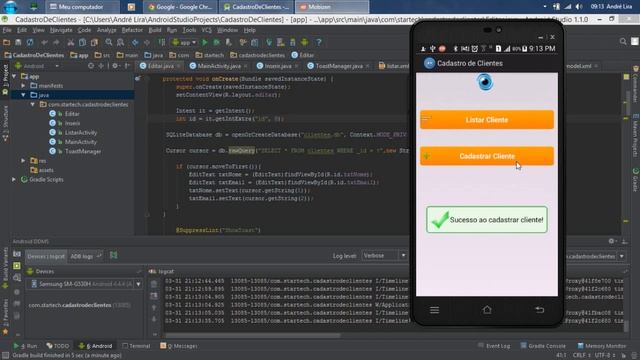Image resolution: width=640 pixels, height=360 pixels.
Task: Collapse the app node in project tree
Action: tap(14, 76)
